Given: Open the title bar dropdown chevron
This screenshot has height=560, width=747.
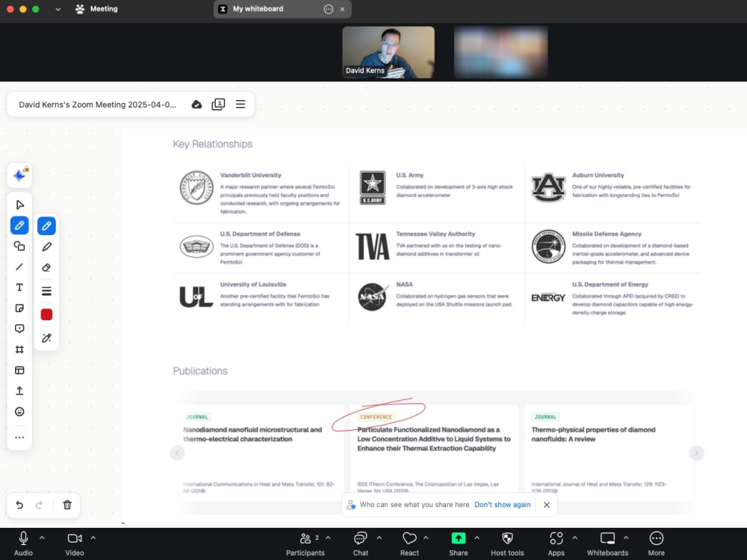Looking at the screenshot, I should (x=58, y=9).
